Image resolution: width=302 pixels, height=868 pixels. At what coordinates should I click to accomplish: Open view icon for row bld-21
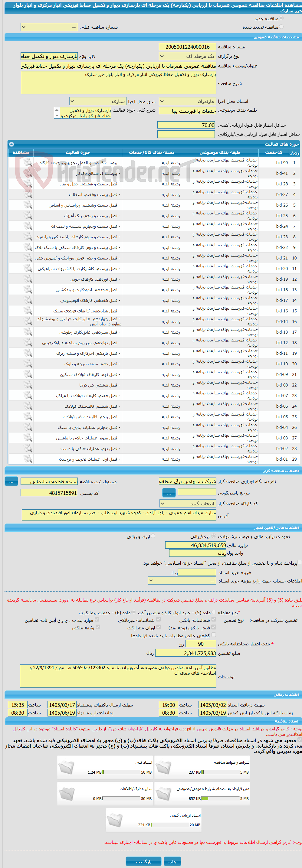[x=28, y=258]
